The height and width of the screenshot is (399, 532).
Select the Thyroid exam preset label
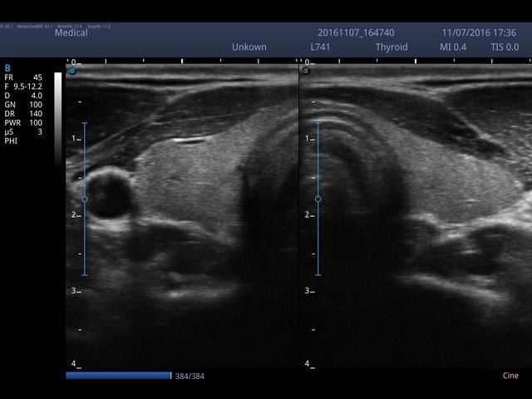coord(392,47)
